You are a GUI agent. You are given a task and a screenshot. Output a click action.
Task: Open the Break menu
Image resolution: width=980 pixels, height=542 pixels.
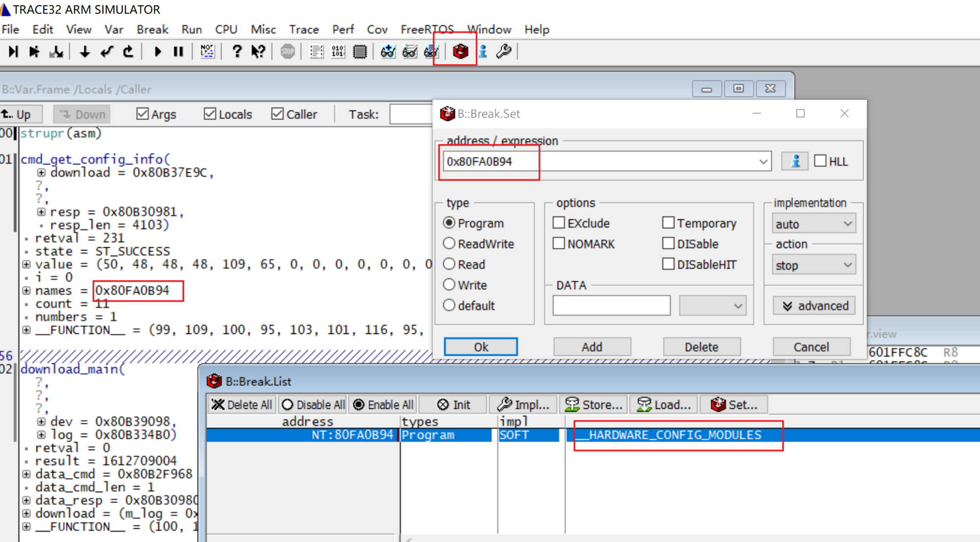click(152, 29)
